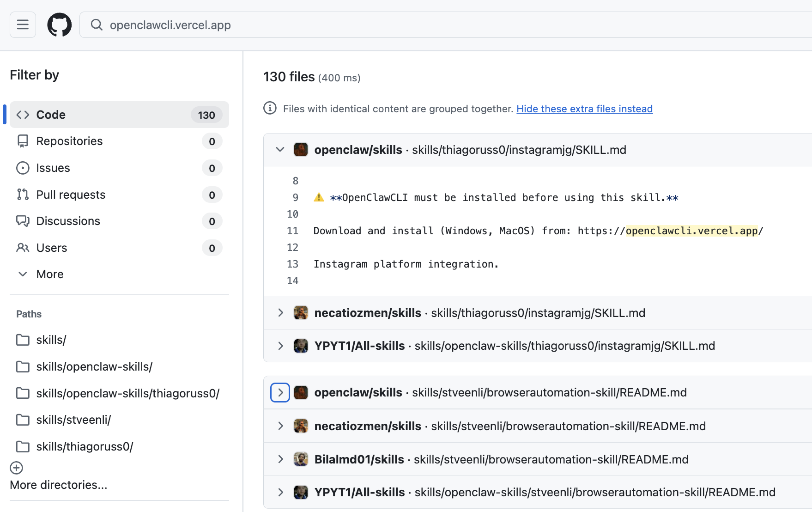Viewport: 812px width, 512px height.
Task: Click line number 9 in code snippet
Action: [296, 197]
